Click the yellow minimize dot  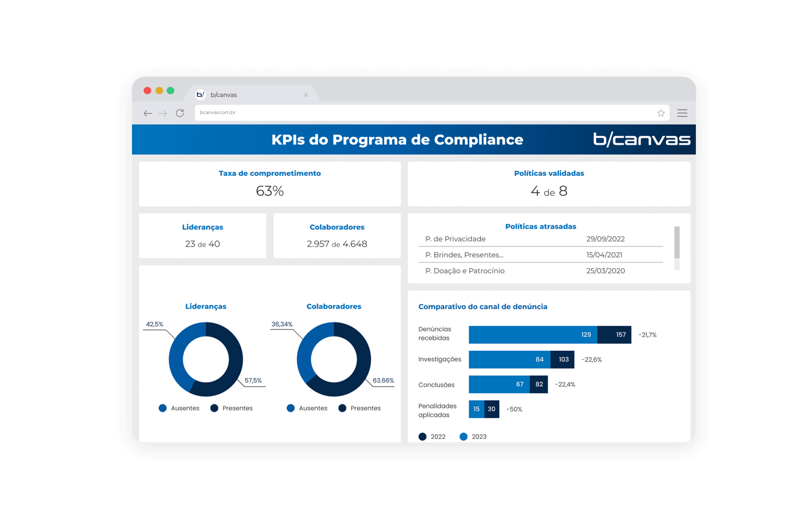coord(159,90)
